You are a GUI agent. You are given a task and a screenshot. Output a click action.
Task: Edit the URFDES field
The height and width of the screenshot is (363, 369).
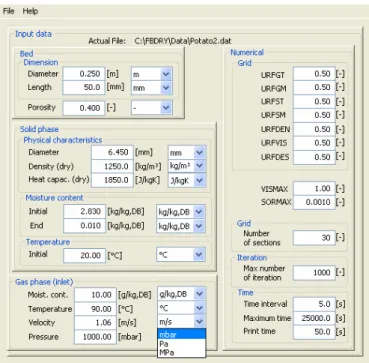click(x=314, y=157)
